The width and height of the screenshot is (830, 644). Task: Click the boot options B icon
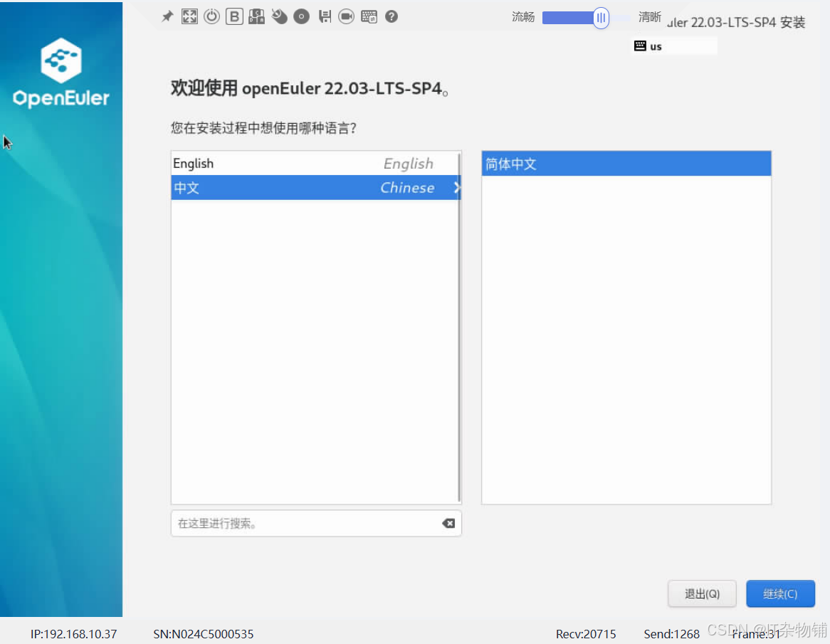(x=234, y=16)
